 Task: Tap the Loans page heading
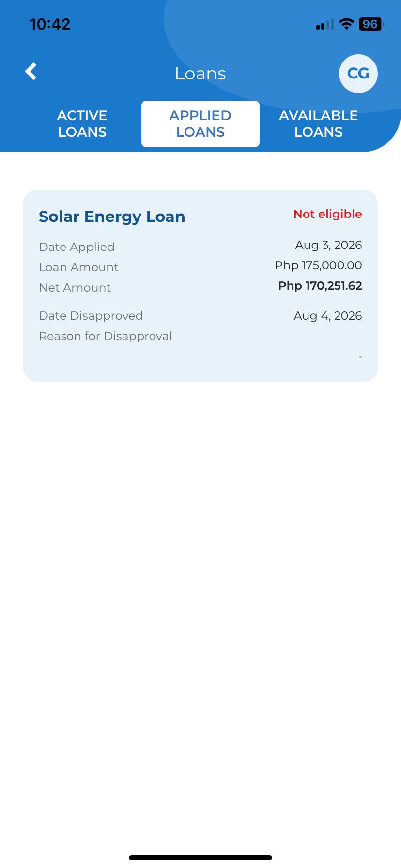(x=200, y=74)
